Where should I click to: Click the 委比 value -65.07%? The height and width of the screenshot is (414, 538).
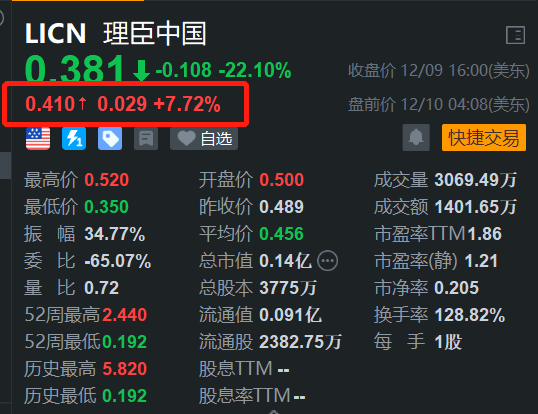coord(118,261)
